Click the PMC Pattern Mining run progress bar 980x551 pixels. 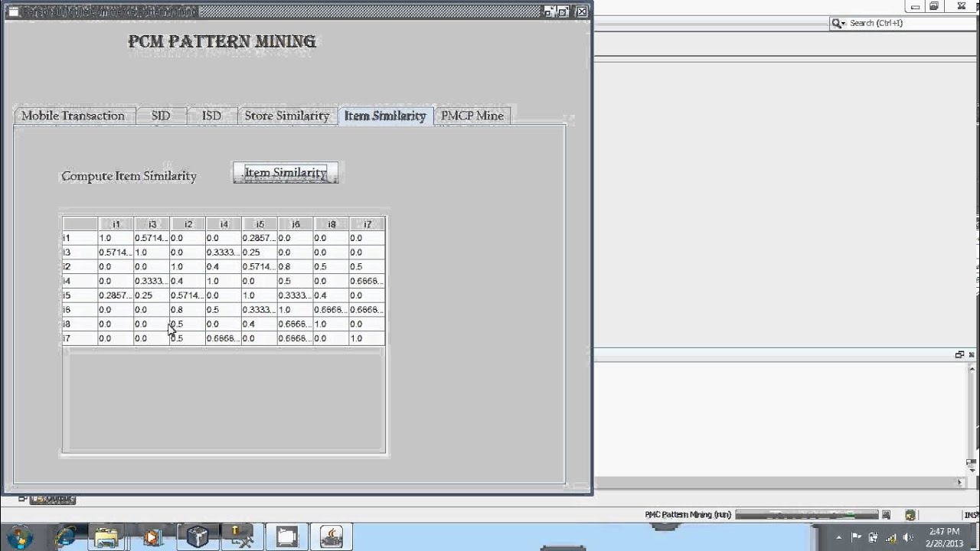(x=806, y=515)
